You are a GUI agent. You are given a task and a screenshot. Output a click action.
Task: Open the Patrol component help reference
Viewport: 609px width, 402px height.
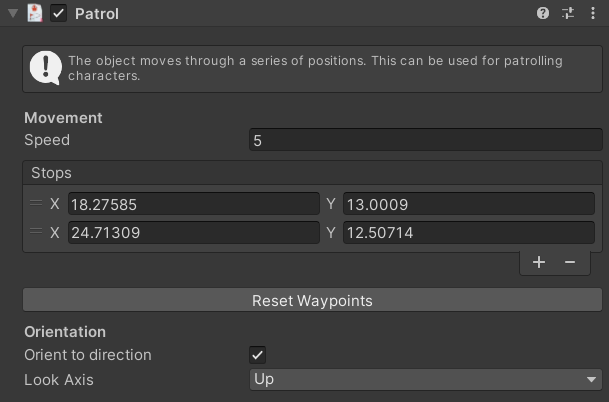tap(543, 13)
